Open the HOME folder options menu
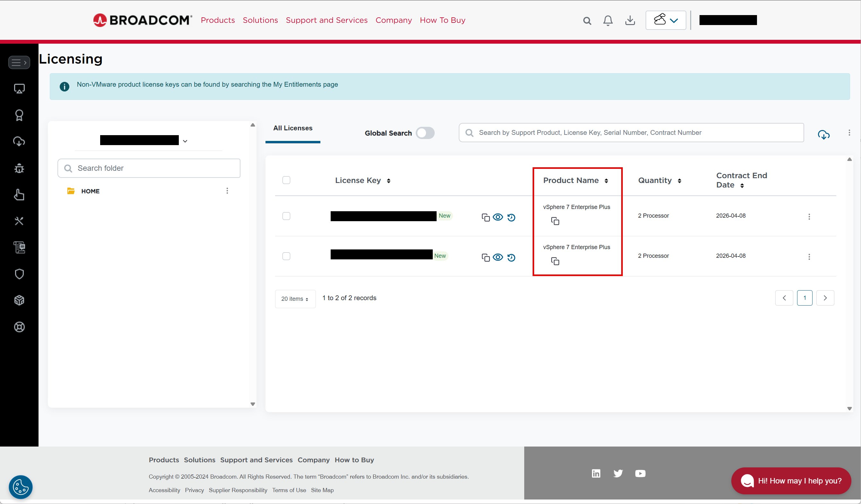Image resolution: width=861 pixels, height=504 pixels. [227, 191]
